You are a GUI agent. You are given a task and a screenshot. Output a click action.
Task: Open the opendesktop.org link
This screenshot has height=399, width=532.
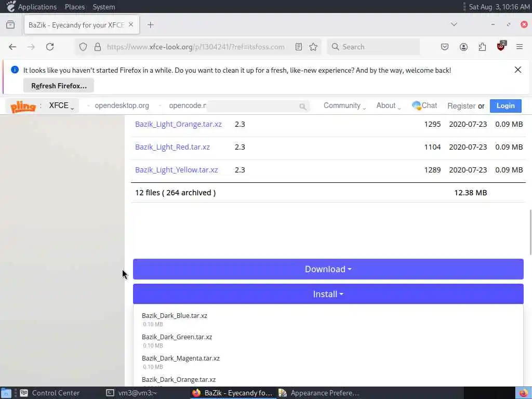122,105
